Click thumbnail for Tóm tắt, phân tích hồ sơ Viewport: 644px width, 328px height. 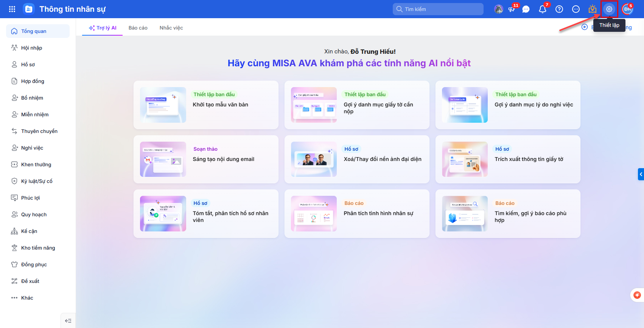click(163, 214)
